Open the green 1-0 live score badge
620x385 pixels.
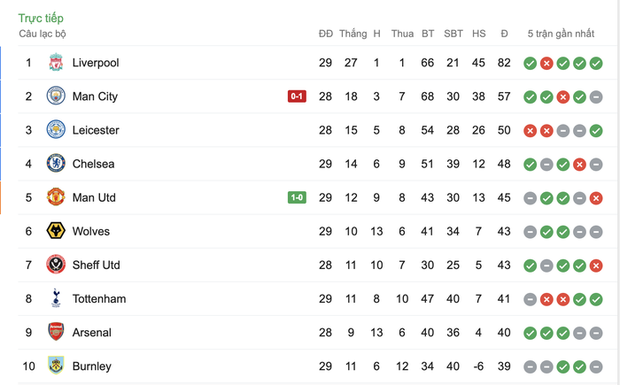(297, 197)
